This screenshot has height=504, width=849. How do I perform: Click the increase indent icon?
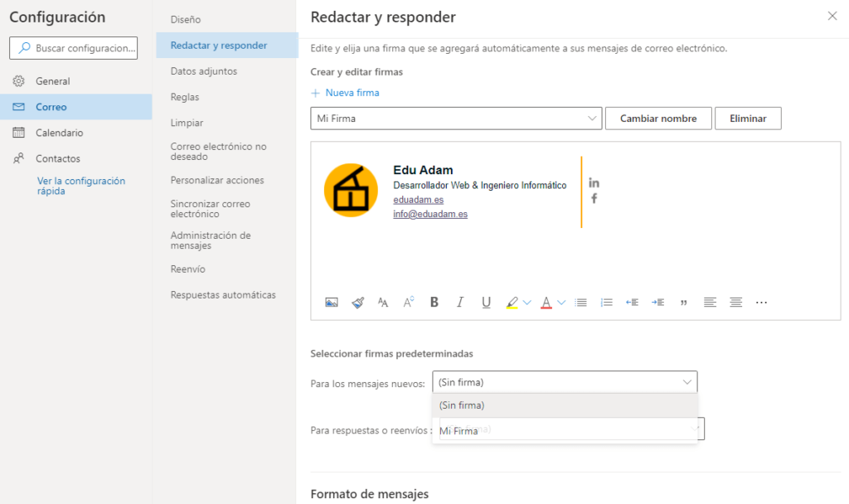(x=657, y=303)
